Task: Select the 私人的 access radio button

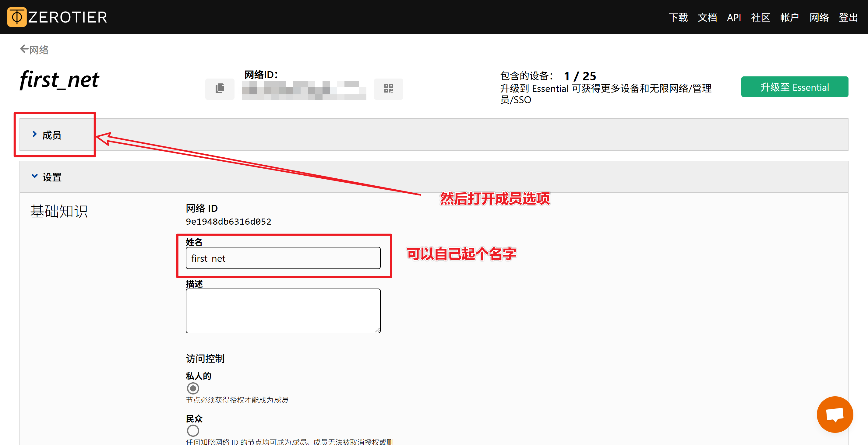Action: [x=193, y=388]
